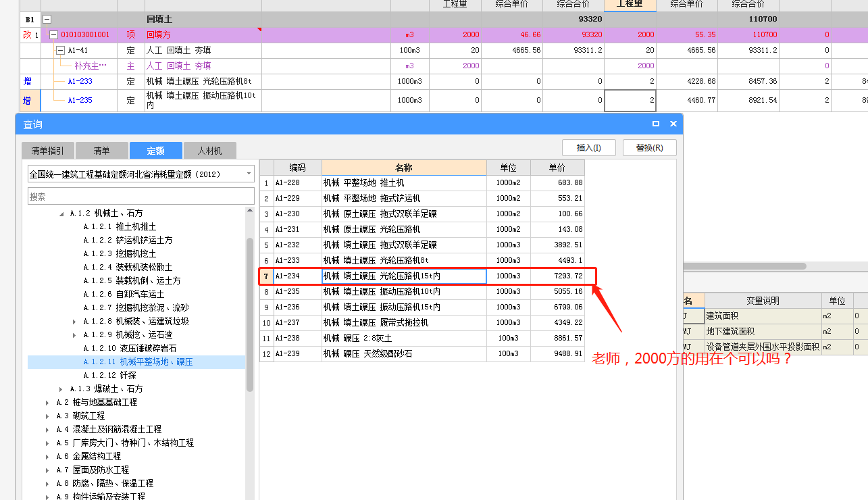Image resolution: width=868 pixels, height=500 pixels.
Task: Expand A.4 混凝土及钢筋混凝土工程
Action: coord(48,430)
